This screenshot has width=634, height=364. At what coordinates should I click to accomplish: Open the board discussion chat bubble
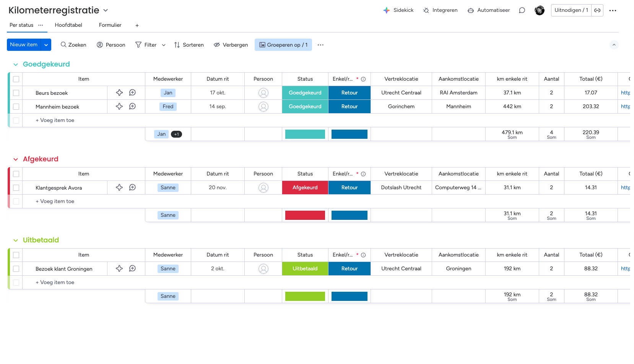(522, 10)
